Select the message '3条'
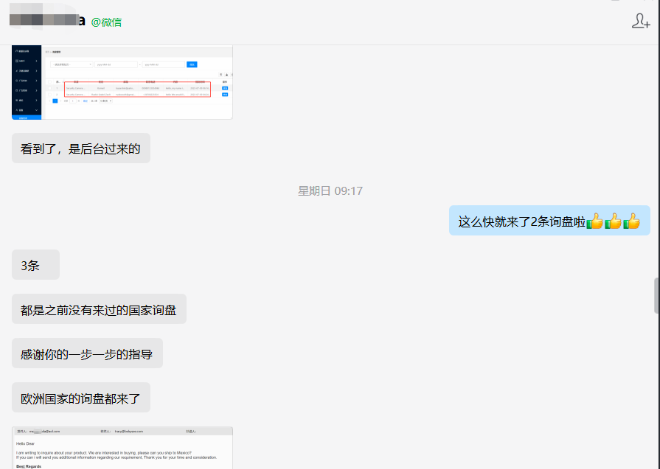The width and height of the screenshot is (660, 469). pos(36,265)
